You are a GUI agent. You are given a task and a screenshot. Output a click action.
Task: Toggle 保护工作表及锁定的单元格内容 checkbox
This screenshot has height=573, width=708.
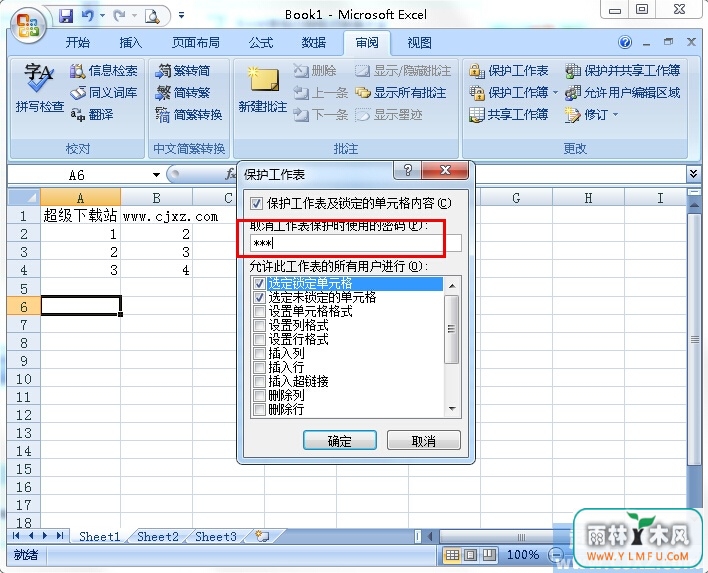tap(256, 204)
